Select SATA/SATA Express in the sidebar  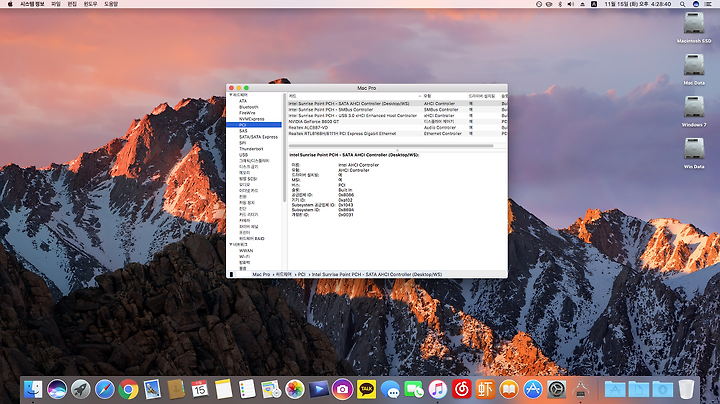click(x=259, y=137)
